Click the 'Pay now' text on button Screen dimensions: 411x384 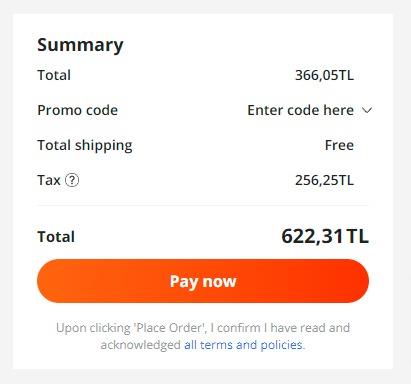pyautogui.click(x=203, y=282)
